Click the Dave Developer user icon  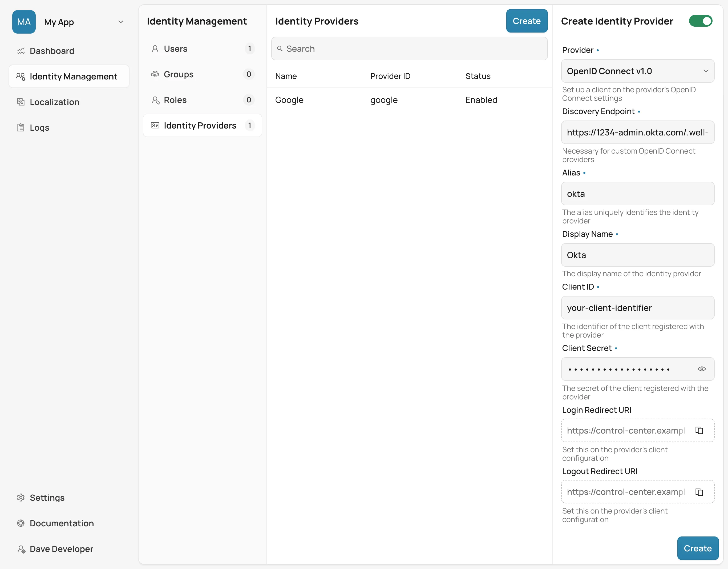21,549
